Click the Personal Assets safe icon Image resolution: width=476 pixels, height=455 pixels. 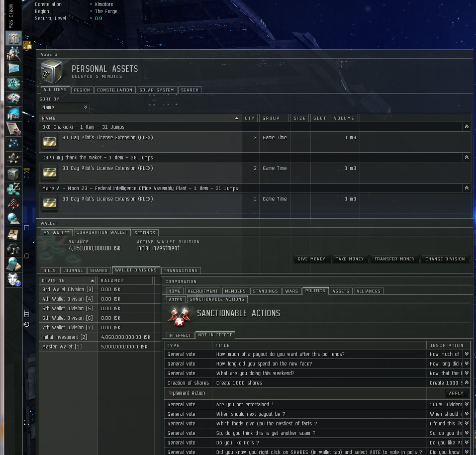[x=52, y=72]
